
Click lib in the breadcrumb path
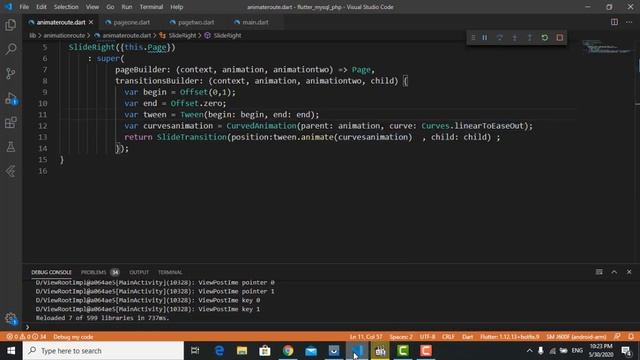[x=32, y=36]
